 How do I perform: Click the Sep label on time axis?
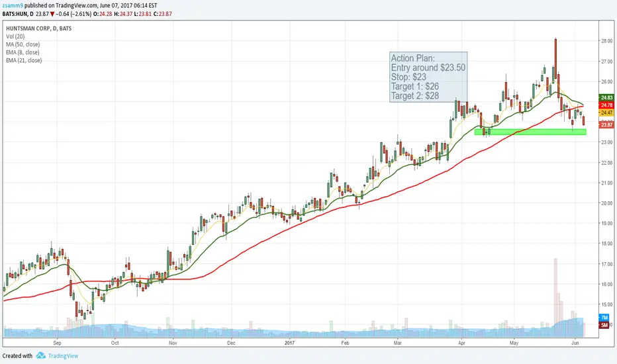point(57,343)
